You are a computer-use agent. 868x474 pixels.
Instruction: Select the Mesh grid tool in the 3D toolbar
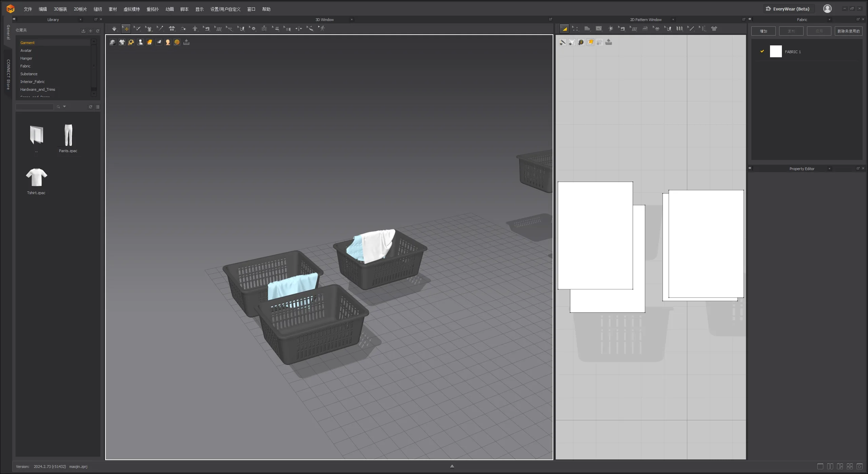(x=218, y=29)
